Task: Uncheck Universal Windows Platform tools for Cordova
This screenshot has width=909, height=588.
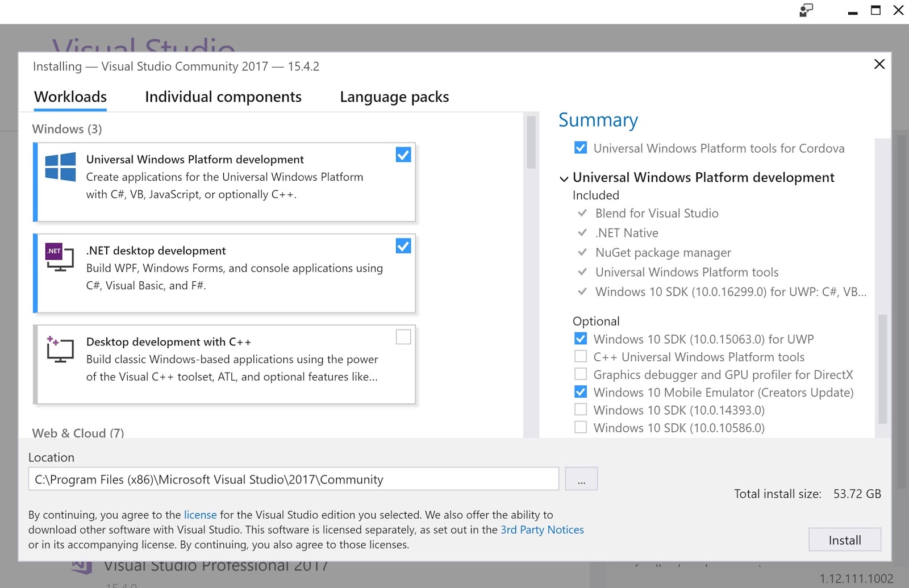Action: [580, 148]
